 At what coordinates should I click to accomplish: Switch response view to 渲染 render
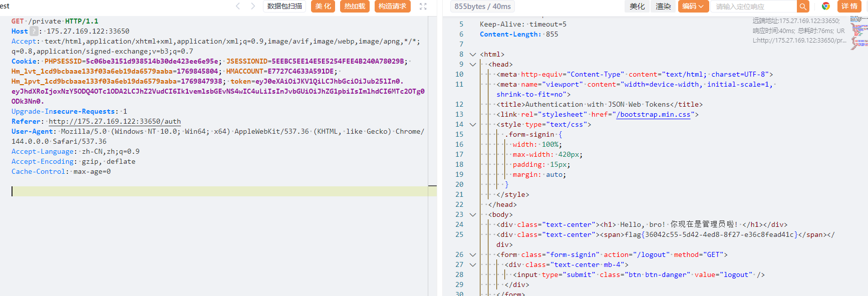point(663,7)
